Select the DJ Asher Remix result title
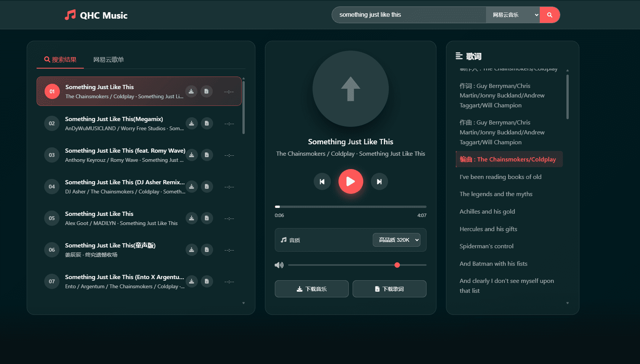The height and width of the screenshot is (364, 640). pos(125,182)
